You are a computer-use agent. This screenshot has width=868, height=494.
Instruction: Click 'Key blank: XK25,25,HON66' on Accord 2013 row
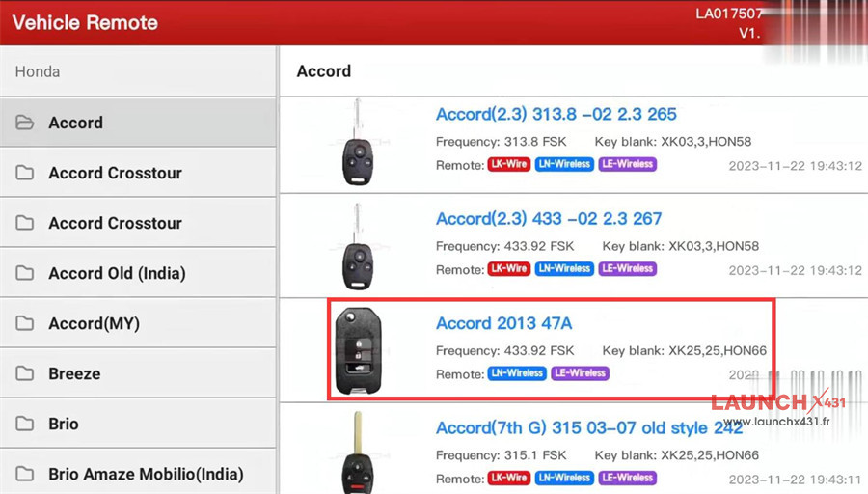point(684,351)
